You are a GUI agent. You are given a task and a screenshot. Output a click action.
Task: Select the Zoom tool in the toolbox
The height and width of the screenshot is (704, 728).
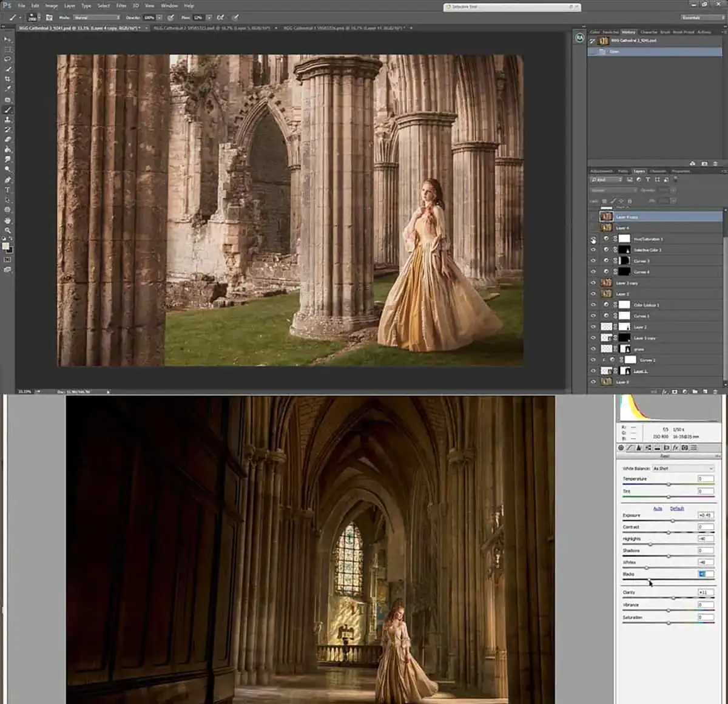8,231
